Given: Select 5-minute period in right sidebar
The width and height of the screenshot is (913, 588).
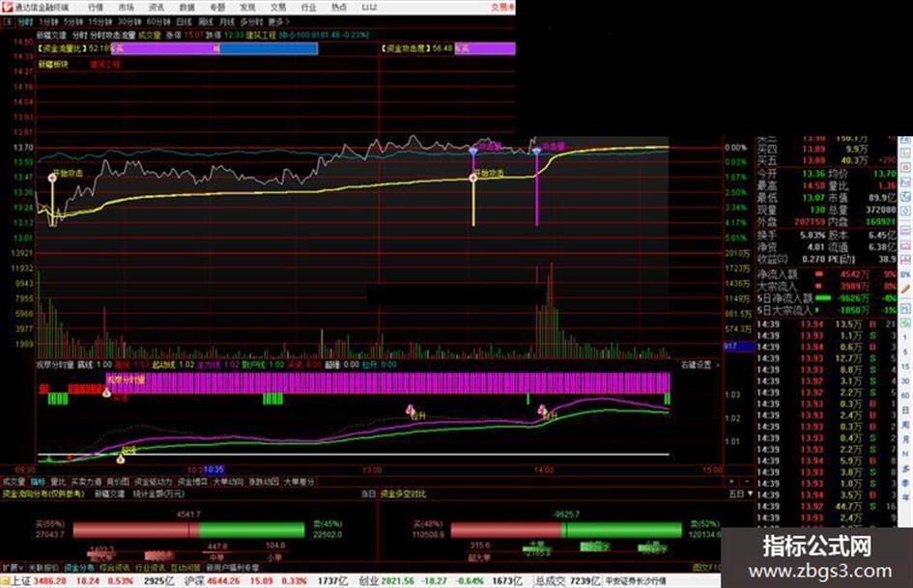Looking at the screenshot, I should tap(905, 351).
